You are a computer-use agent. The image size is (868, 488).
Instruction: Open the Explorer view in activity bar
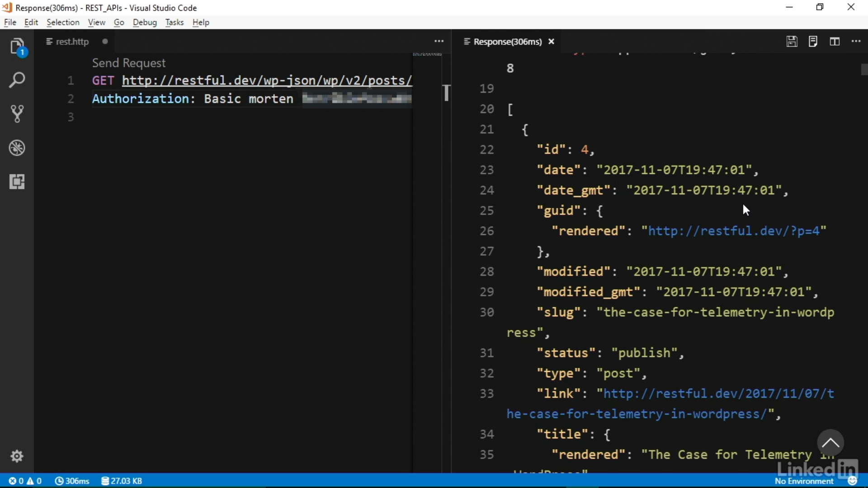tap(17, 47)
